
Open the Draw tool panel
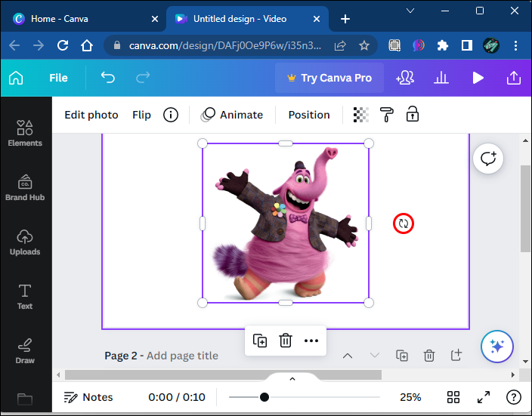pos(25,351)
